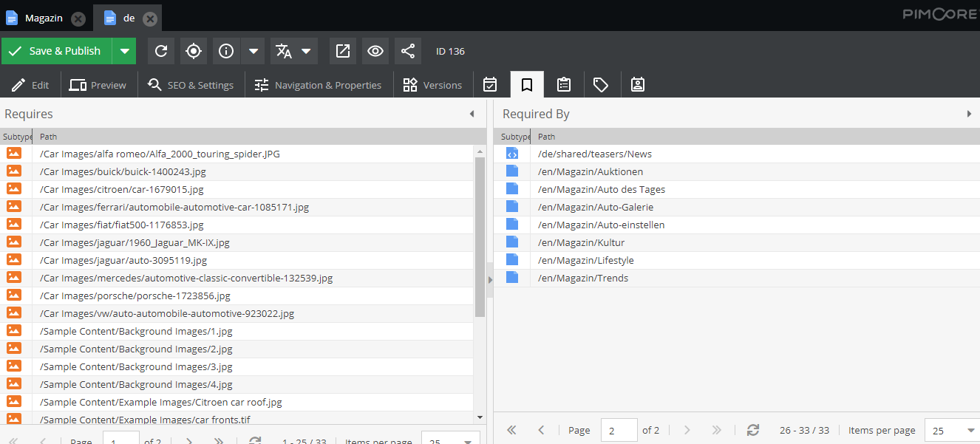Open the Tags panel via tag icon
The image size is (980, 444).
click(x=601, y=84)
